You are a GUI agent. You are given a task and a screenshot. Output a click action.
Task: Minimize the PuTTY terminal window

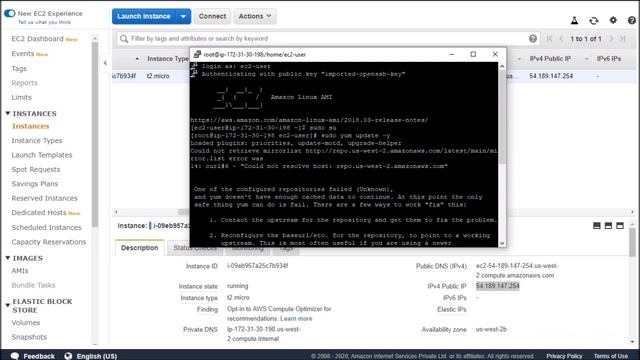(x=451, y=54)
